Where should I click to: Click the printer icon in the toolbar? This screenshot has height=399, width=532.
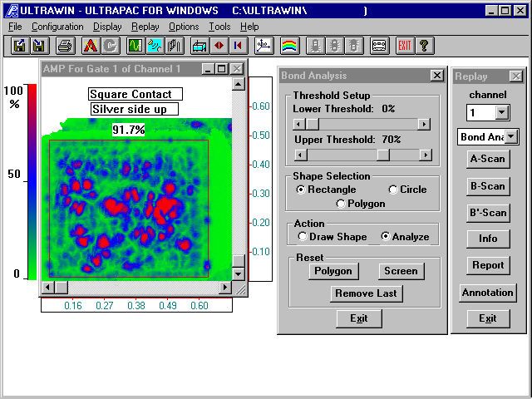(66, 45)
